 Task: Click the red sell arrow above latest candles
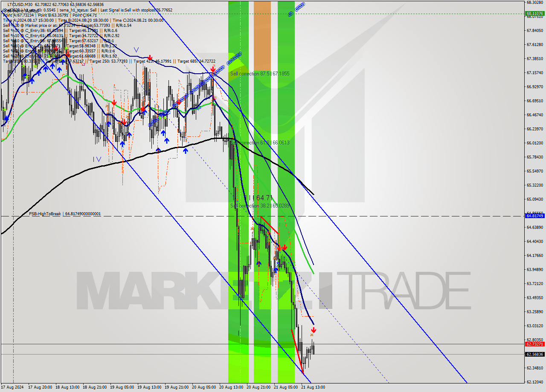click(314, 330)
